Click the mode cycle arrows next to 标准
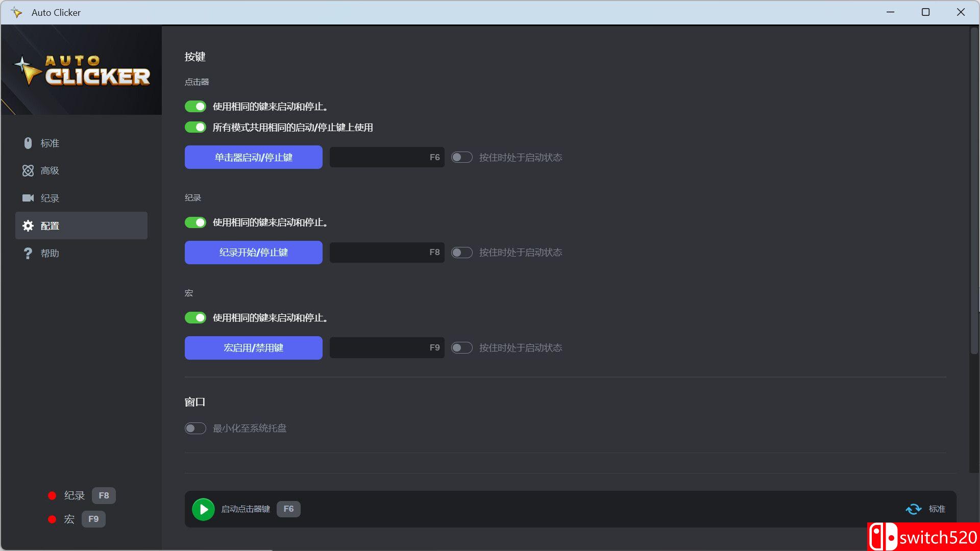 913,509
